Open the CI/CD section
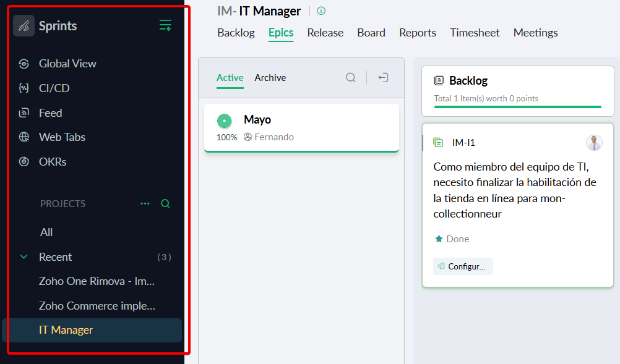This screenshot has height=364, width=620. coord(54,88)
